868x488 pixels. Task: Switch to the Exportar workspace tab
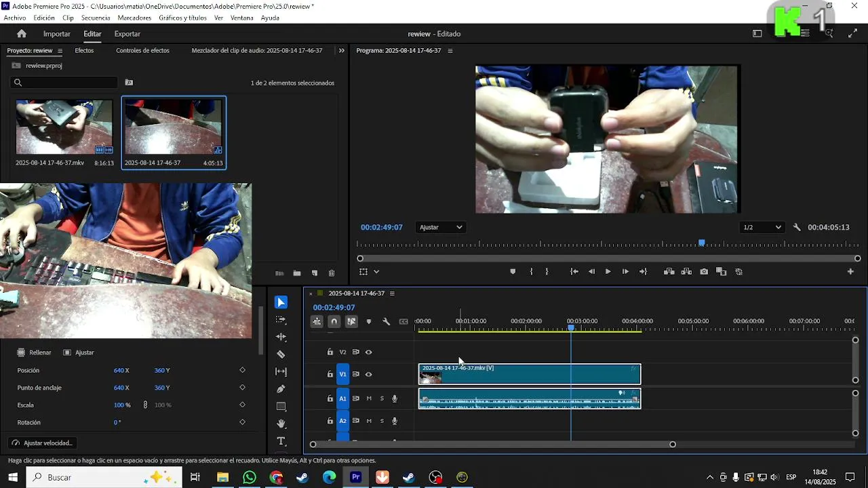click(x=127, y=34)
